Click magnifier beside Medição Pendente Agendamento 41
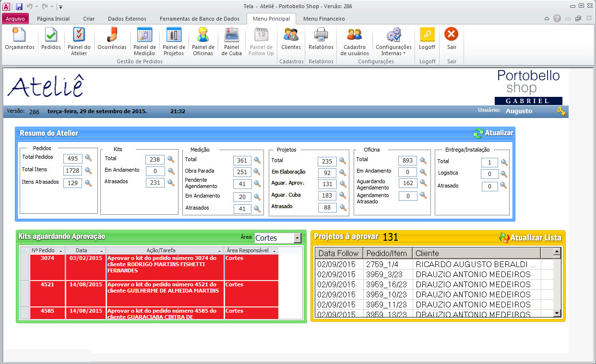This screenshot has width=596, height=364. click(257, 183)
